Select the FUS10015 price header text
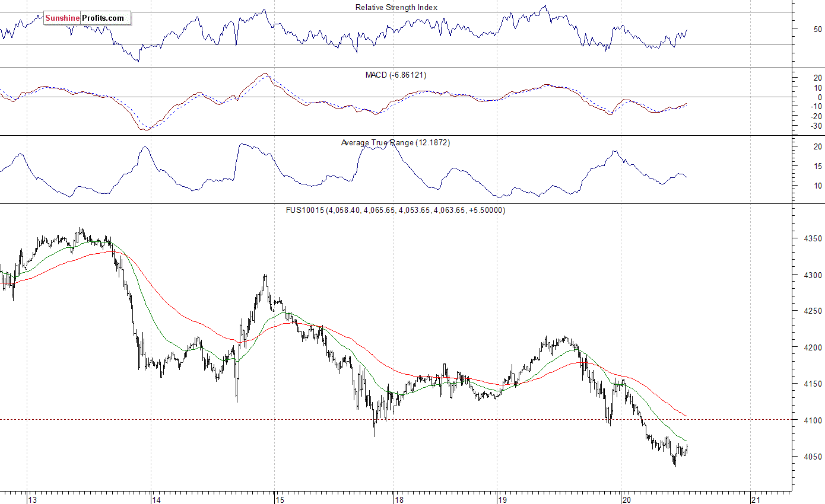This screenshot has height=504, width=825. pos(396,210)
